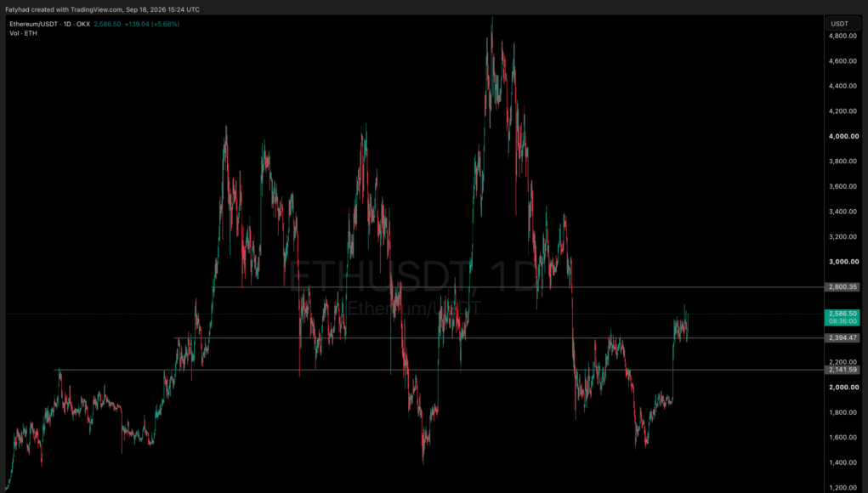
Task: Click the Ethereum/USDT symbol title
Action: 50,25
